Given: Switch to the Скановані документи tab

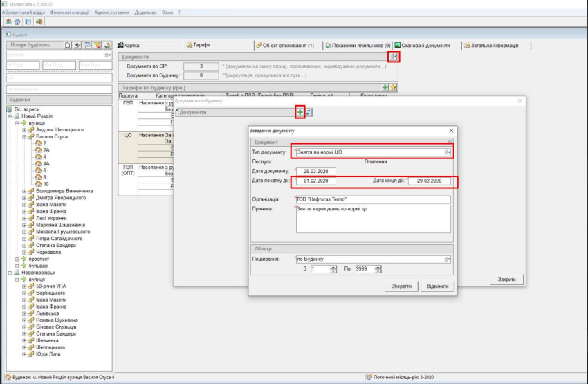Looking at the screenshot, I should coord(422,45).
